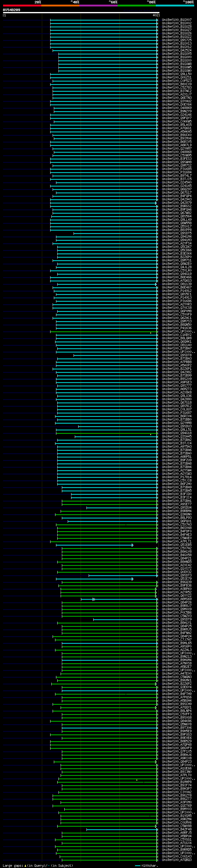This screenshot has width=197, height=868.
Task: Select hit UniRef100_C1KBY2
Action: point(177,335)
